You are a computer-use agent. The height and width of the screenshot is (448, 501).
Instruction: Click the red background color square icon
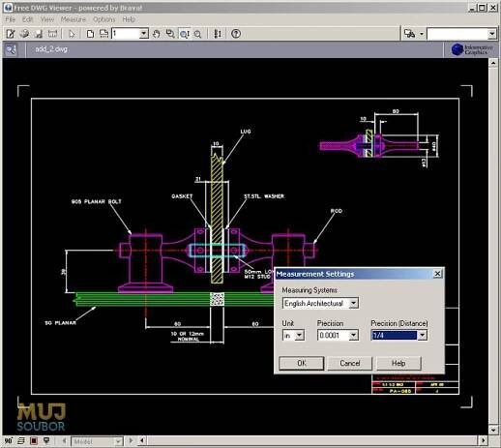(x=34, y=440)
